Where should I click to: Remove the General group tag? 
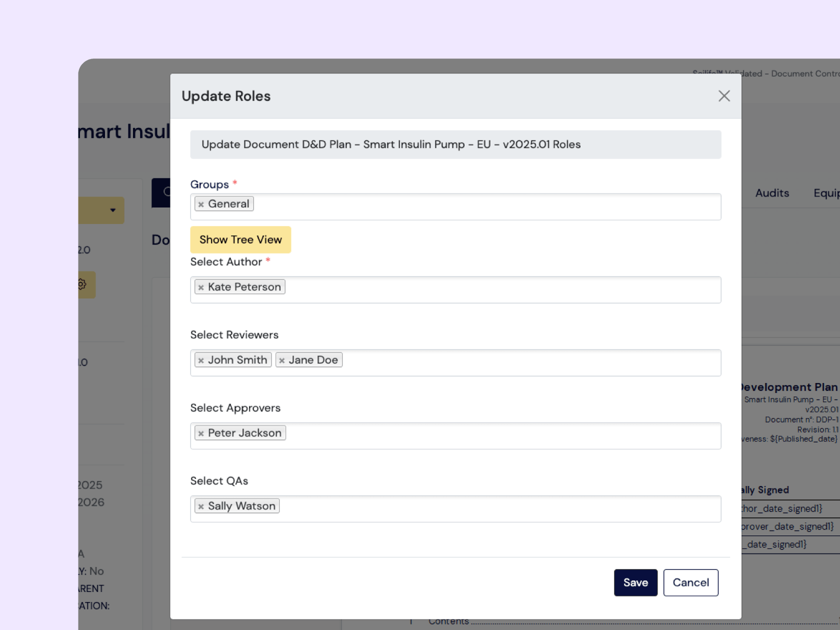click(201, 203)
